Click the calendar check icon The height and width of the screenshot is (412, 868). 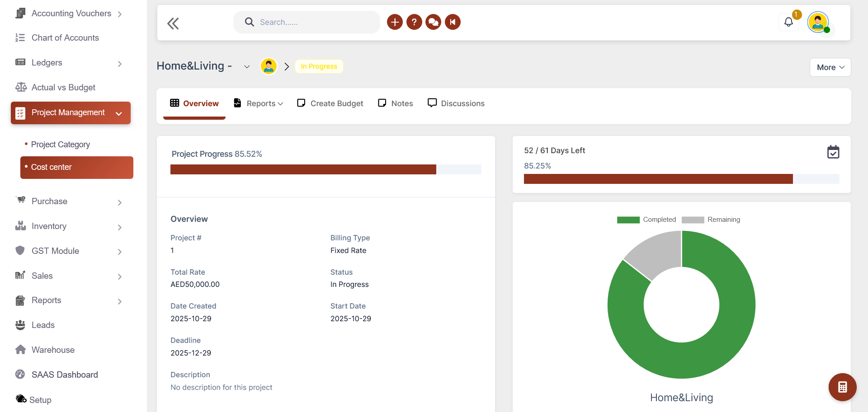(833, 152)
